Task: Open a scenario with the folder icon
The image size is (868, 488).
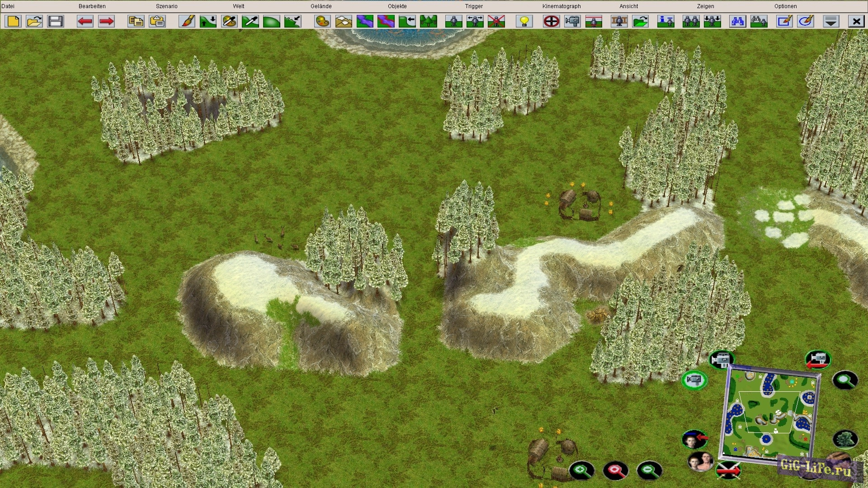Action: tap(34, 21)
